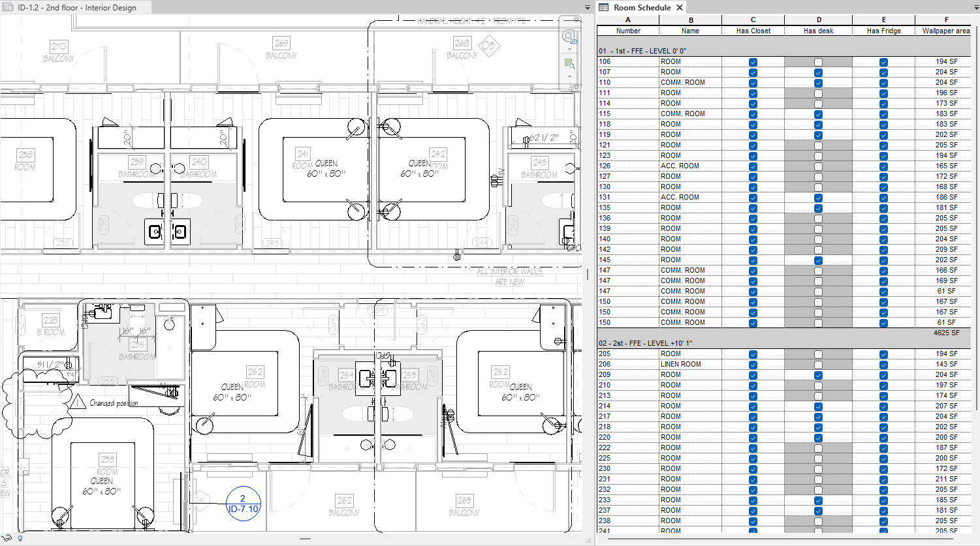Screen dimensions: 980x546
Task: Open the view tabs list dropdown arrow
Action: 588,8
